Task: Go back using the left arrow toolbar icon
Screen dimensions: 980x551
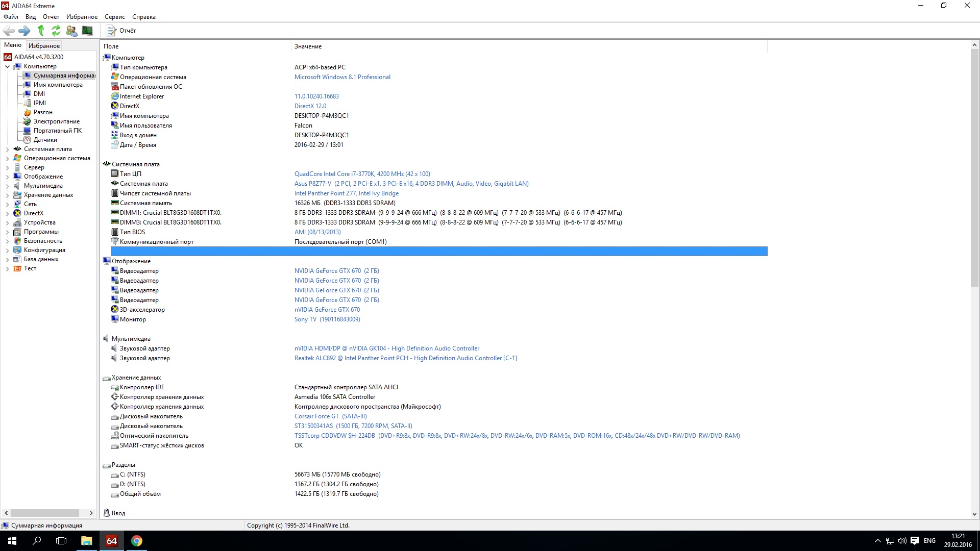Action: 9,31
